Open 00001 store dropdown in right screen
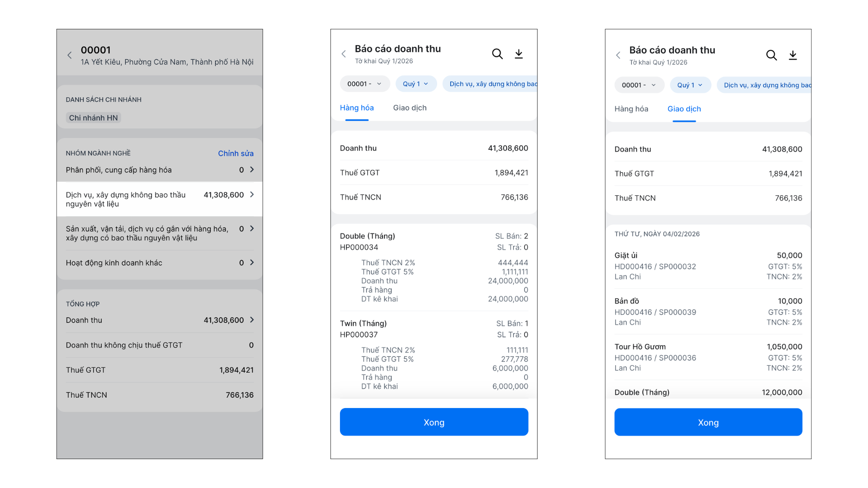Image resolution: width=868 pixels, height=488 pixels. coord(639,85)
